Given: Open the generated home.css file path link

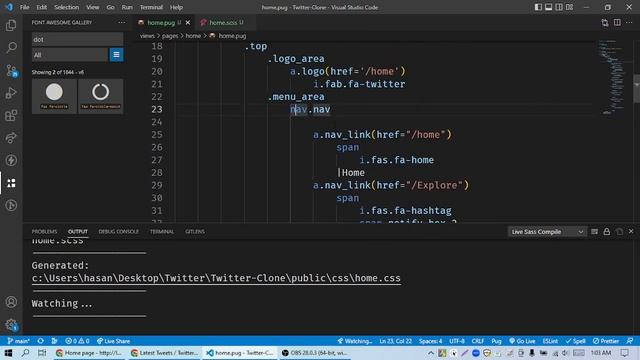Looking at the screenshot, I should point(216,278).
